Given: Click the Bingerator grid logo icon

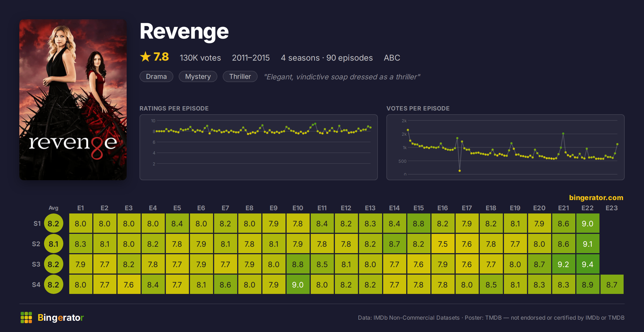Looking at the screenshot, I should [26, 318].
